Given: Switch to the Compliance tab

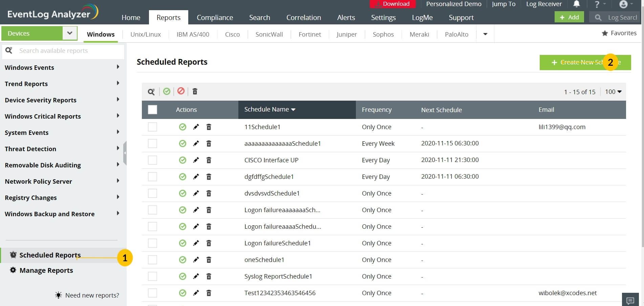Looking at the screenshot, I should (215, 18).
